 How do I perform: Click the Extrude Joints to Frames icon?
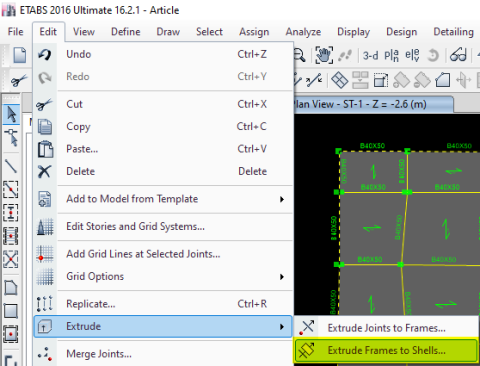click(x=307, y=328)
